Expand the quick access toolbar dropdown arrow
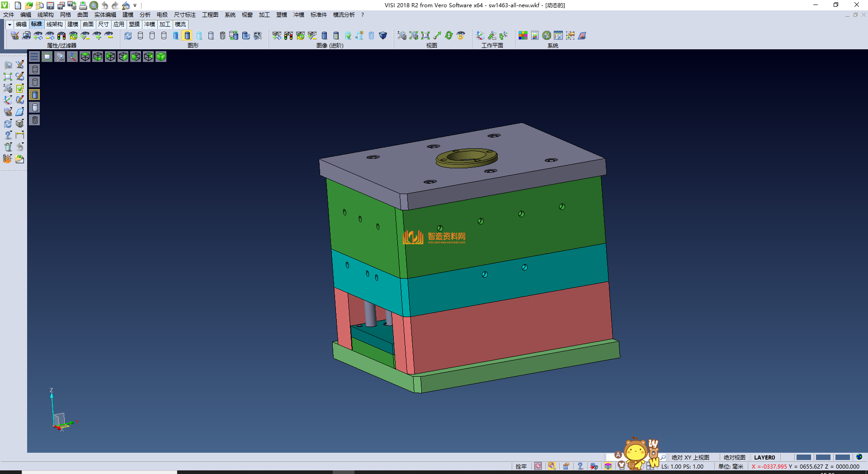868x474 pixels. (x=135, y=5)
